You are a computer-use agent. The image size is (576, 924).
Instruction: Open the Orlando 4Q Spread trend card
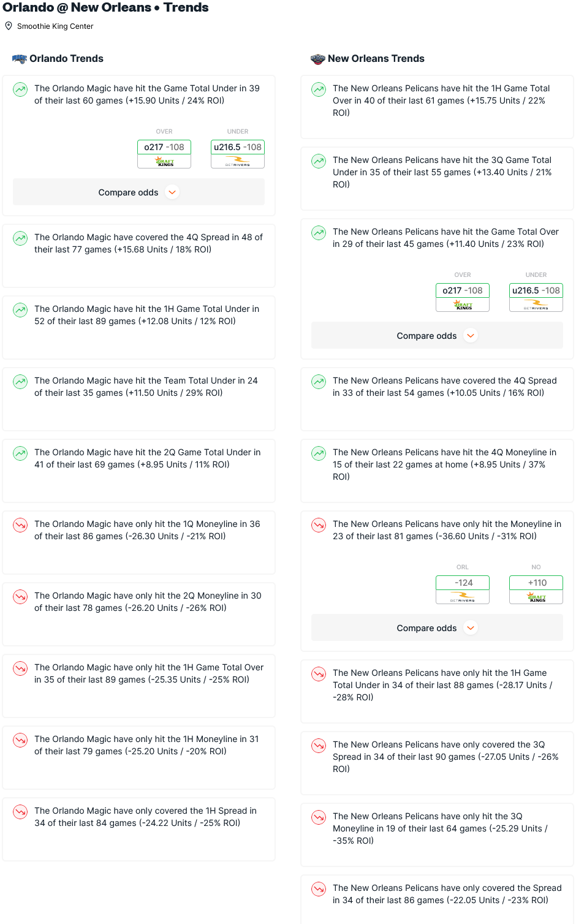pos(138,256)
